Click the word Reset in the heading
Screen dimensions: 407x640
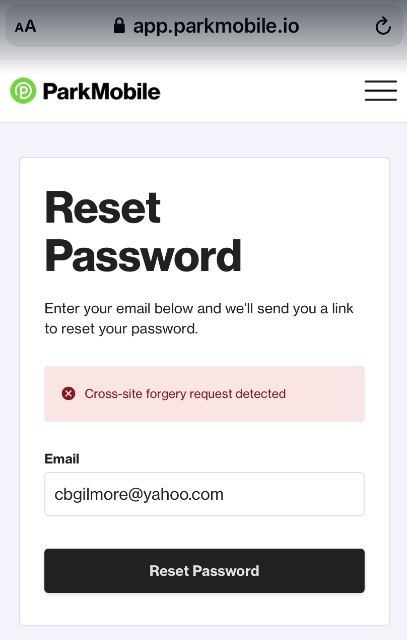click(x=102, y=207)
